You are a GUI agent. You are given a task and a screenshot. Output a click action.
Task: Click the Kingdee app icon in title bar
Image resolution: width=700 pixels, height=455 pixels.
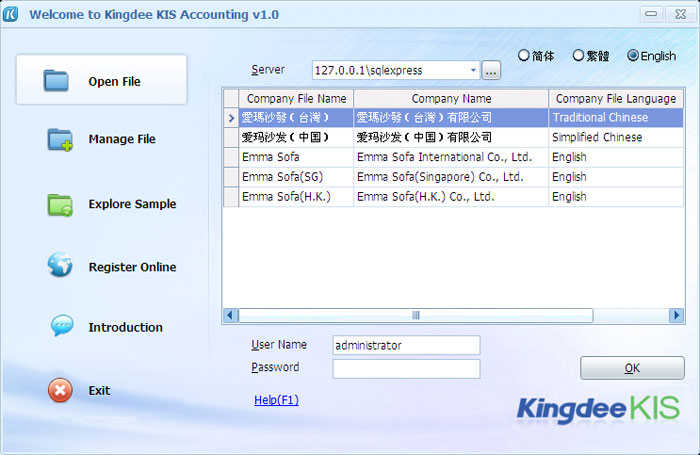[11, 14]
